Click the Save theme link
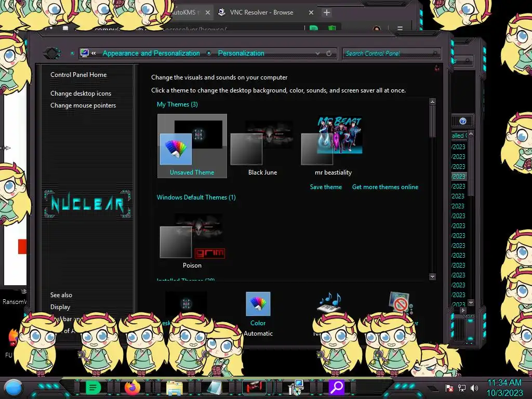Screen dimensions: 532x399 pyautogui.click(x=326, y=187)
